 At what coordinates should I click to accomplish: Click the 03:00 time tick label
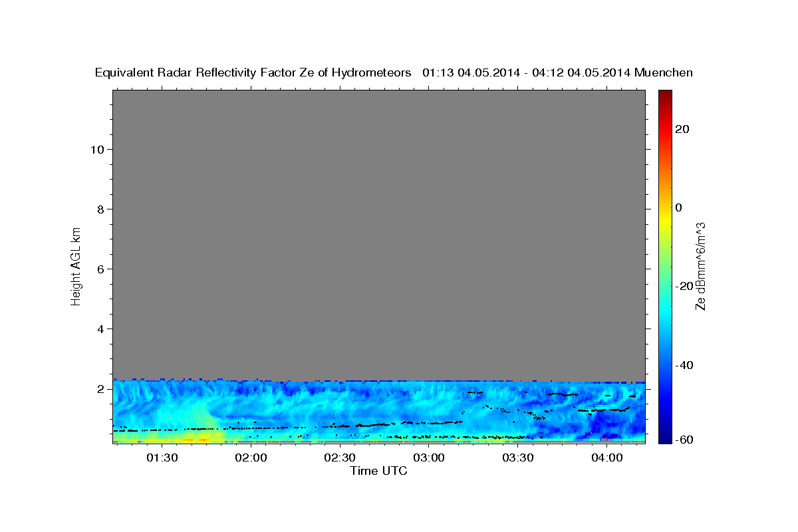click(429, 458)
